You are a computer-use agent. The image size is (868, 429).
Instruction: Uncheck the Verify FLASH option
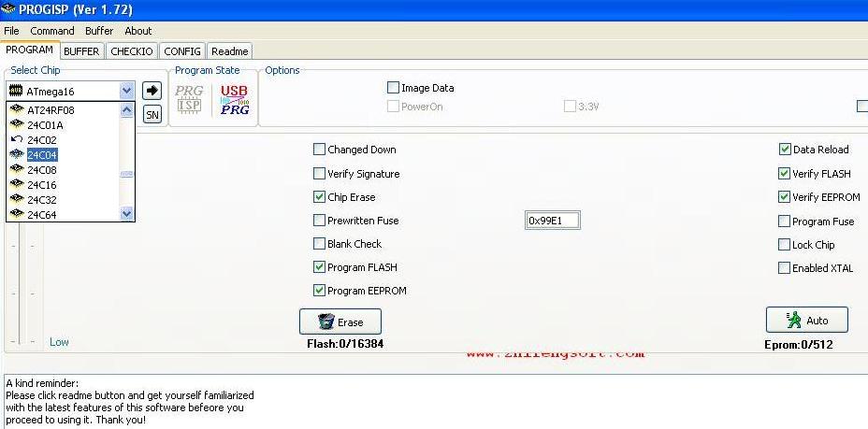point(785,174)
